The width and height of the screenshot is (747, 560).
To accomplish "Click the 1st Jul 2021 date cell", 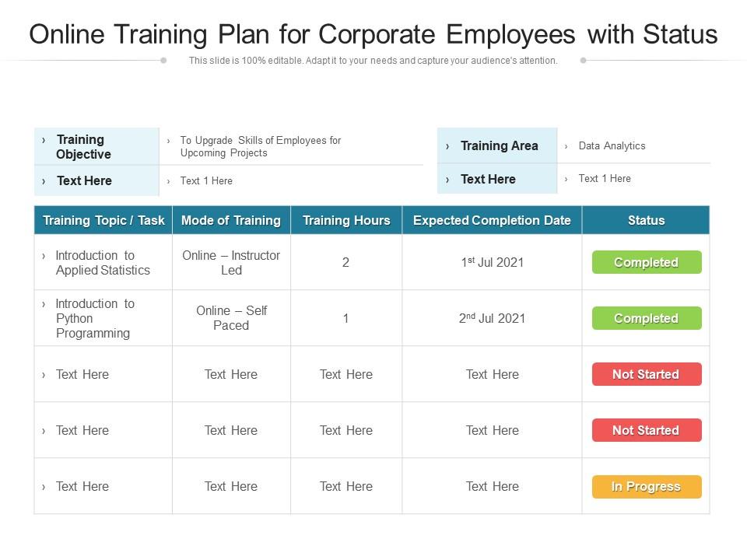I will pos(492,262).
